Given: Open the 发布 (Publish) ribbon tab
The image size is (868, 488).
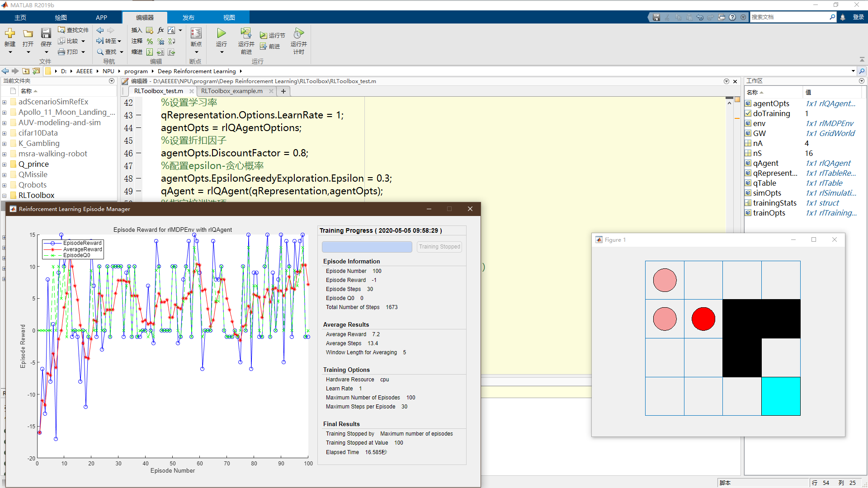Looking at the screenshot, I should tap(188, 18).
